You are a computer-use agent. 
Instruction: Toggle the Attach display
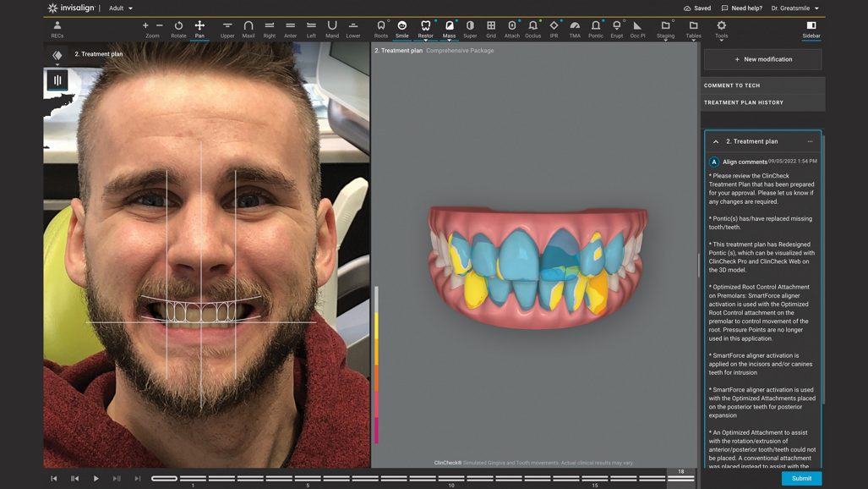click(x=511, y=25)
